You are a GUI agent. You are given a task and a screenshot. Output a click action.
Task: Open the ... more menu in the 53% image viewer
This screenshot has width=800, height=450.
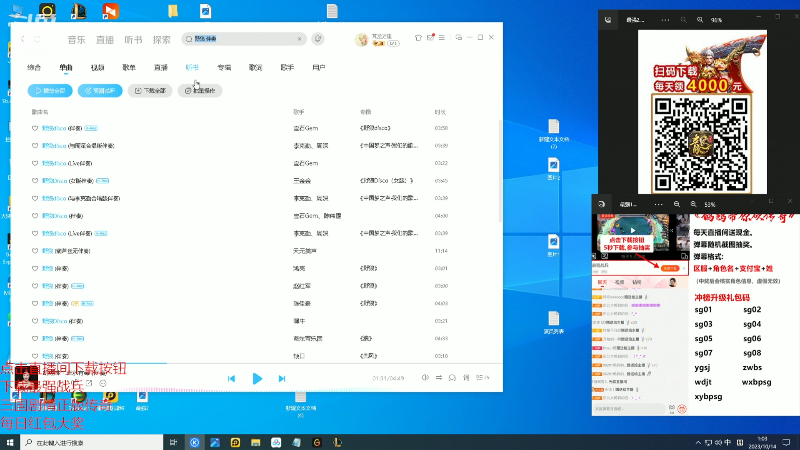coord(659,205)
